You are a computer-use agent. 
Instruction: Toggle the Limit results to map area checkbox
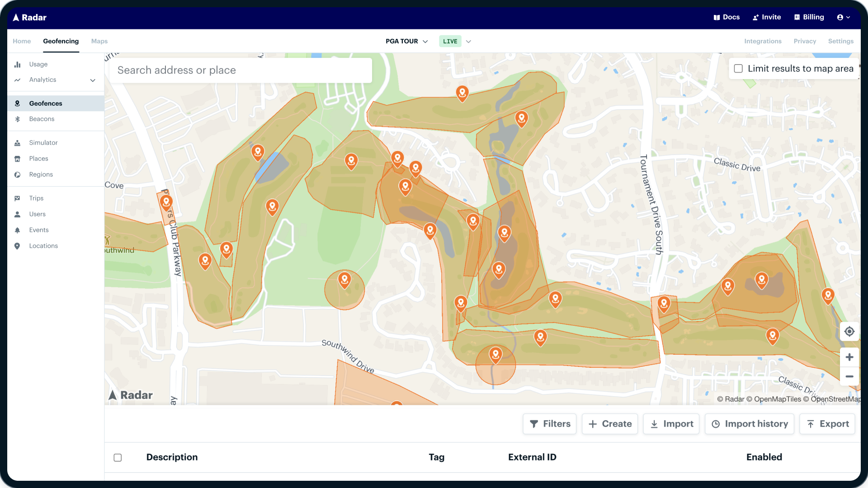point(737,68)
